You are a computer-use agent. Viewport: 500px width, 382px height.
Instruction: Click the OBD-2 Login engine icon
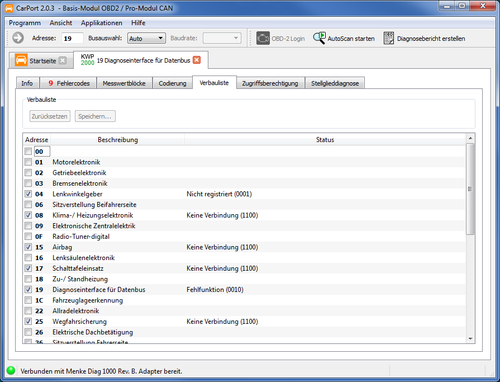(263, 38)
